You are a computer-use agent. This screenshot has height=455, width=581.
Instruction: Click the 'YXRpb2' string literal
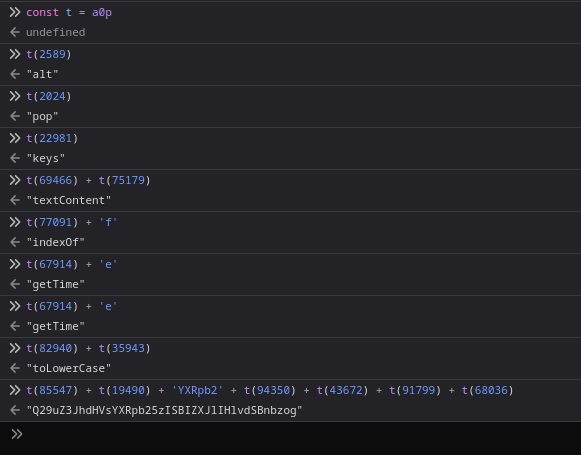point(197,390)
